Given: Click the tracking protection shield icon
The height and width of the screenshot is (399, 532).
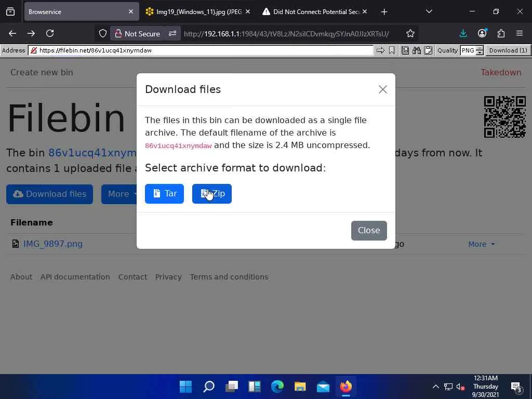Looking at the screenshot, I should click(x=103, y=33).
